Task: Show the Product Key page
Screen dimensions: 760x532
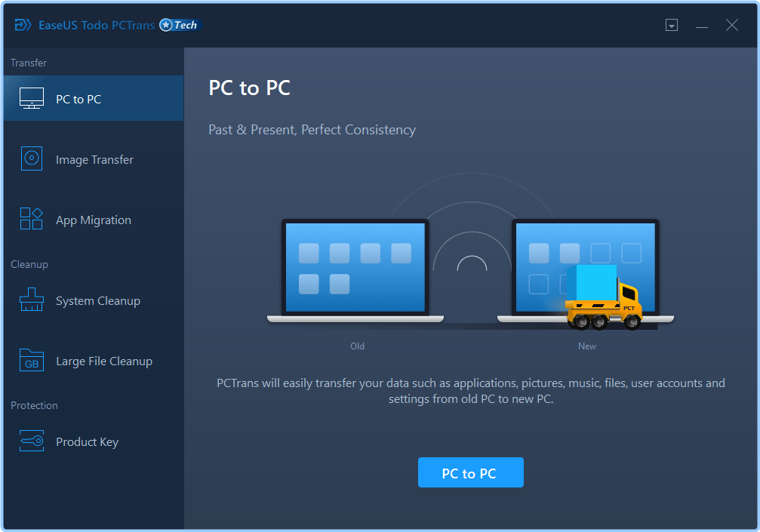Action: pyautogui.click(x=94, y=441)
